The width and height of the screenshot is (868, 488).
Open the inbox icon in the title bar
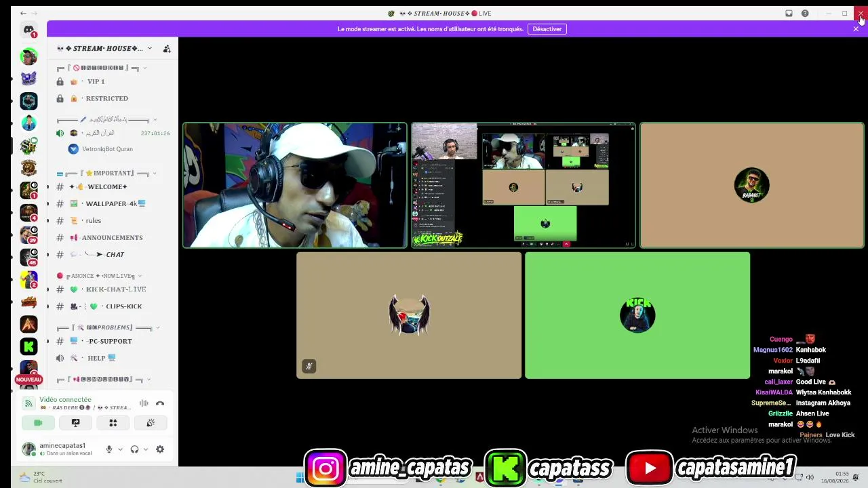click(789, 14)
